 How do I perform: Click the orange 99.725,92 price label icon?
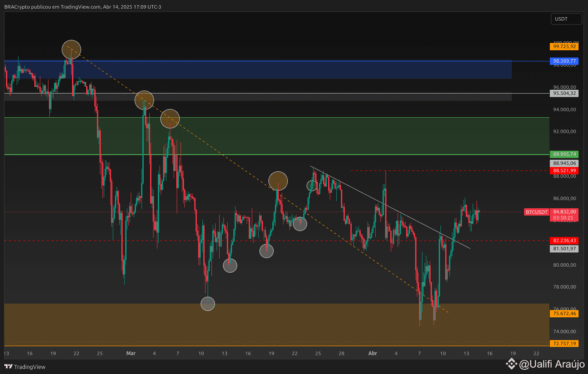pos(564,46)
